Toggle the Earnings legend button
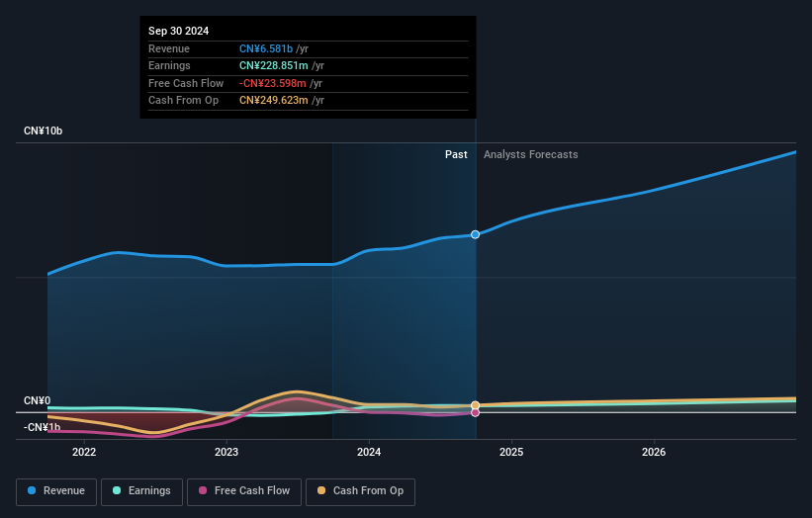Screen dimensions: 812x518 (x=141, y=491)
